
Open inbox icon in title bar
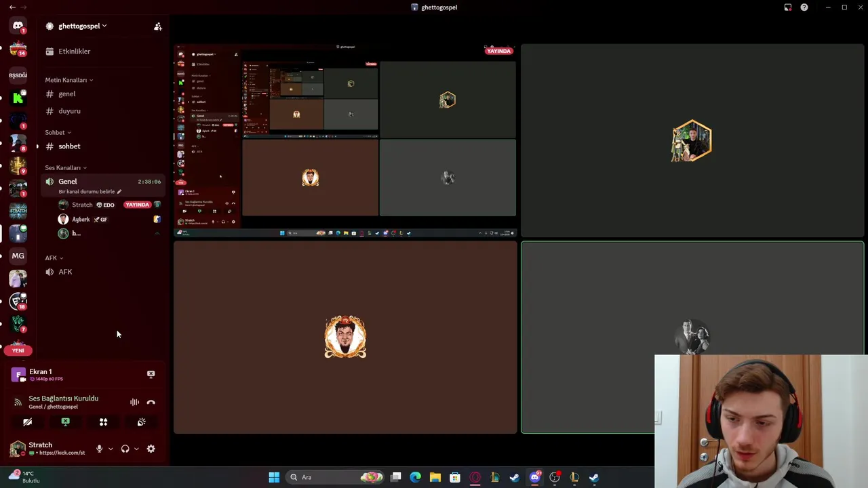pyautogui.click(x=788, y=7)
